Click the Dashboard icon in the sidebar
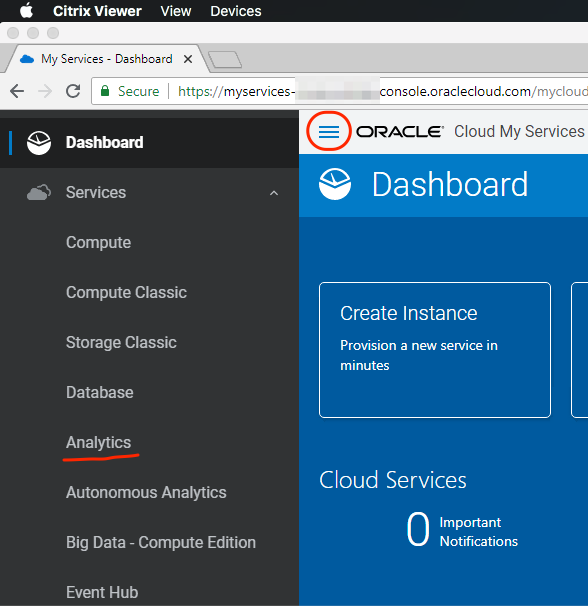 click(x=39, y=143)
